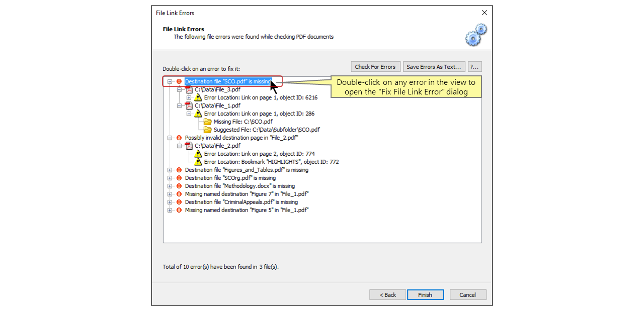Select Error Location row with object ID: 6216
Image resolution: width=644 pixels, height=311 pixels.
[x=261, y=97]
